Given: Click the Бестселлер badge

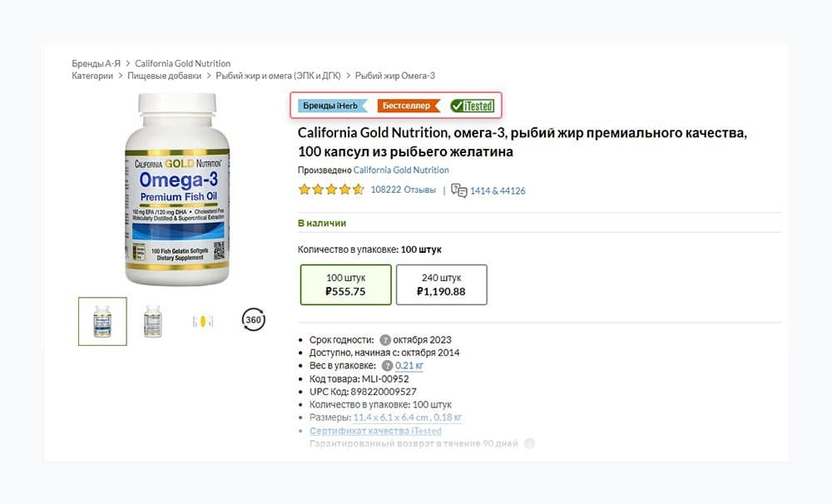Looking at the screenshot, I should point(409,106).
